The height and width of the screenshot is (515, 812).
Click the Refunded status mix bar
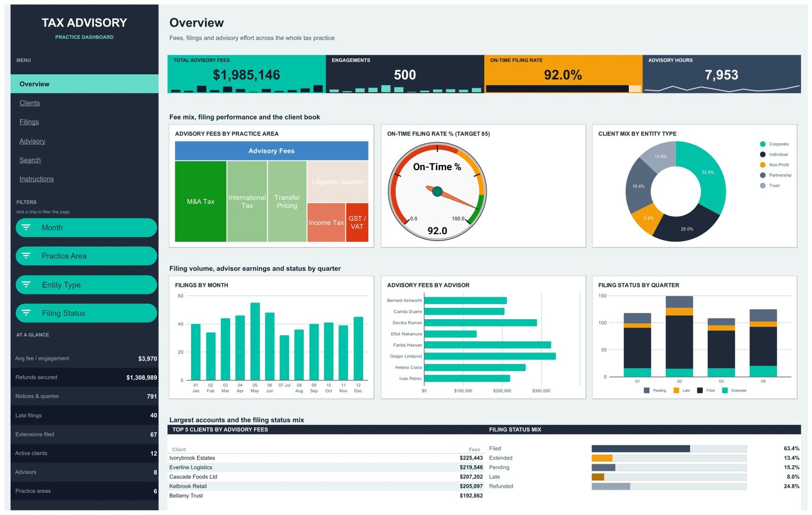pos(669,487)
